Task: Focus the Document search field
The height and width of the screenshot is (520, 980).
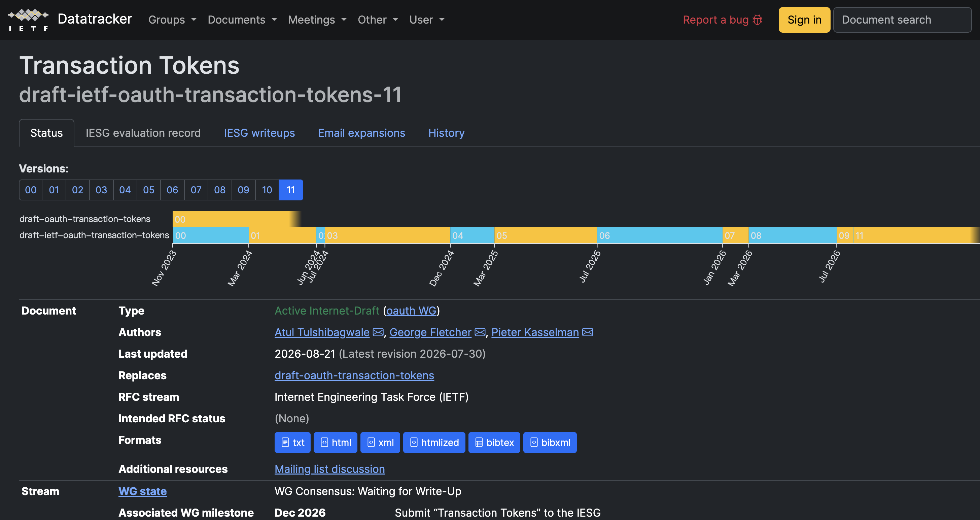Action: (x=902, y=20)
